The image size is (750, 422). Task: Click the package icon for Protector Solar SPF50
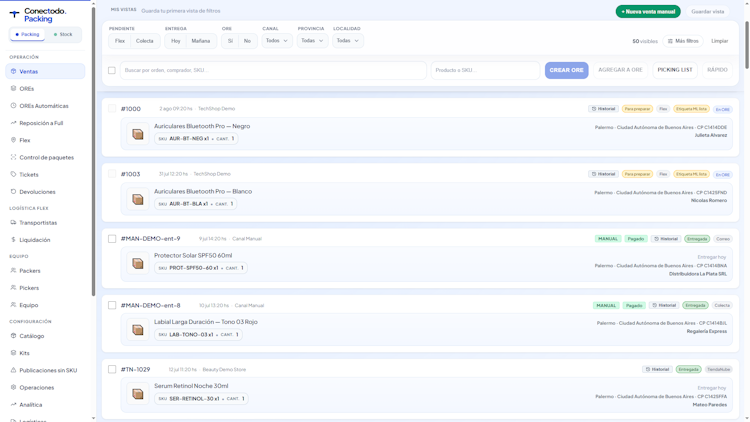click(x=138, y=263)
